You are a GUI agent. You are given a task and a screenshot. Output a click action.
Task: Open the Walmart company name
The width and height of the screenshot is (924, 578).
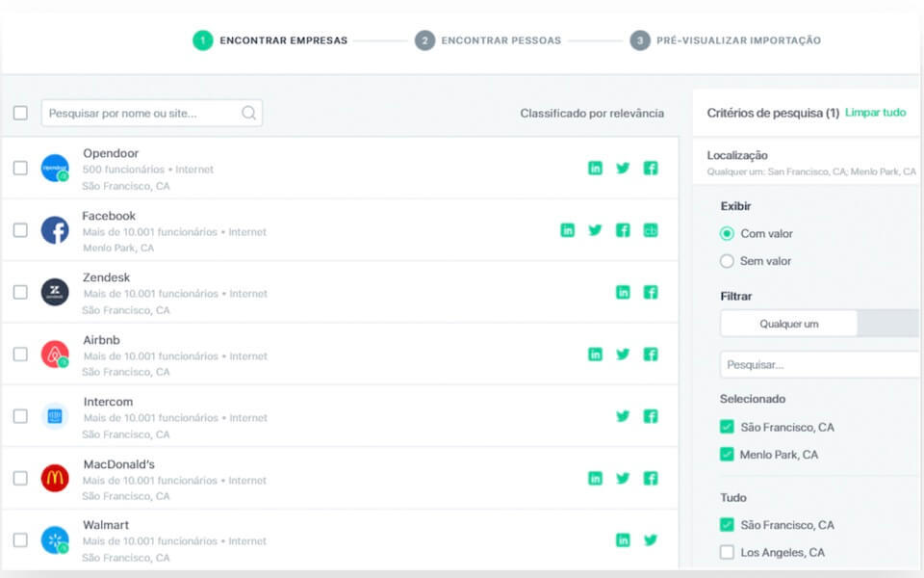click(x=106, y=525)
